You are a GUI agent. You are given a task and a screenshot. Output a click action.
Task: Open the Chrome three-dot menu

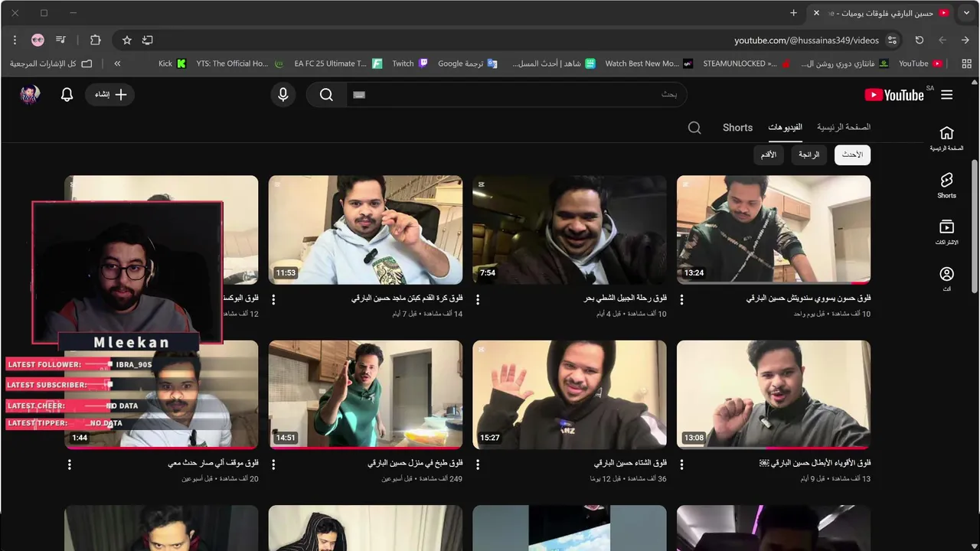[15, 40]
